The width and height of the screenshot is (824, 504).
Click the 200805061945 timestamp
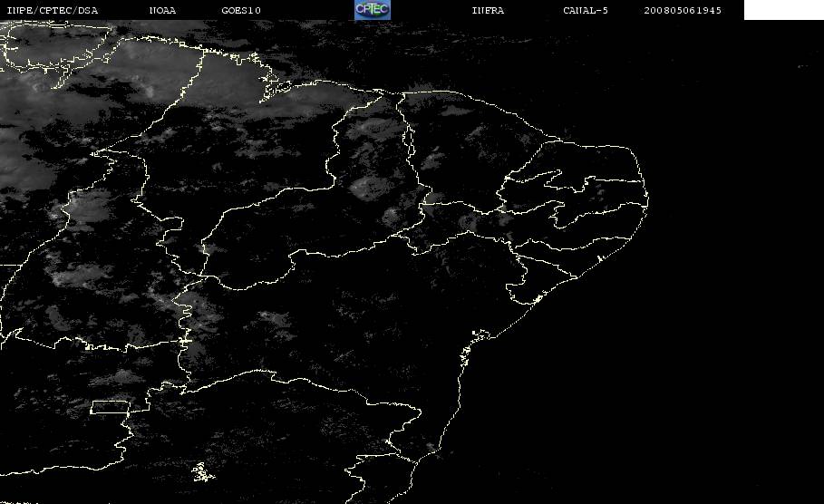click(x=683, y=11)
